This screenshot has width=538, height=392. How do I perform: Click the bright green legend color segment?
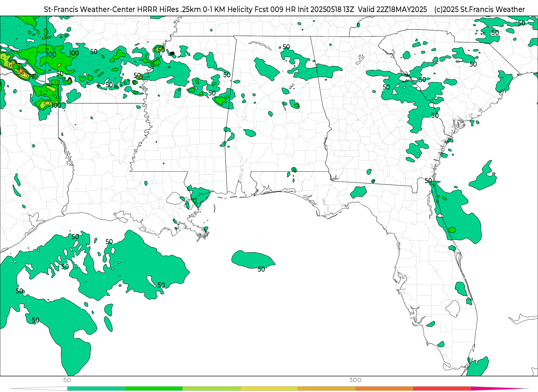(154, 388)
